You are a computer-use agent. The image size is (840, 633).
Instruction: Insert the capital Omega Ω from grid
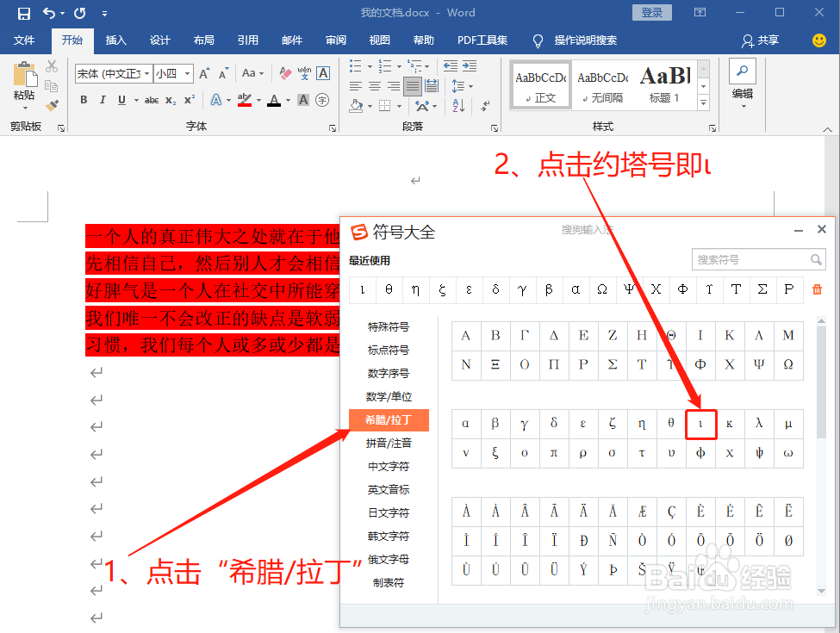coord(788,364)
